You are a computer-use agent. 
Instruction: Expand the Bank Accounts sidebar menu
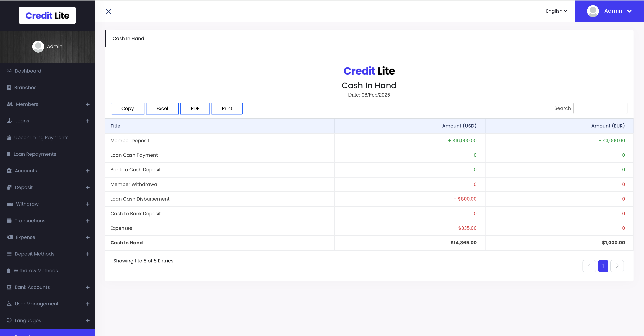click(88, 287)
